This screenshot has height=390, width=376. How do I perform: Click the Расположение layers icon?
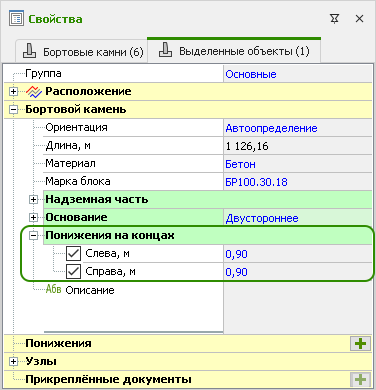point(34,92)
